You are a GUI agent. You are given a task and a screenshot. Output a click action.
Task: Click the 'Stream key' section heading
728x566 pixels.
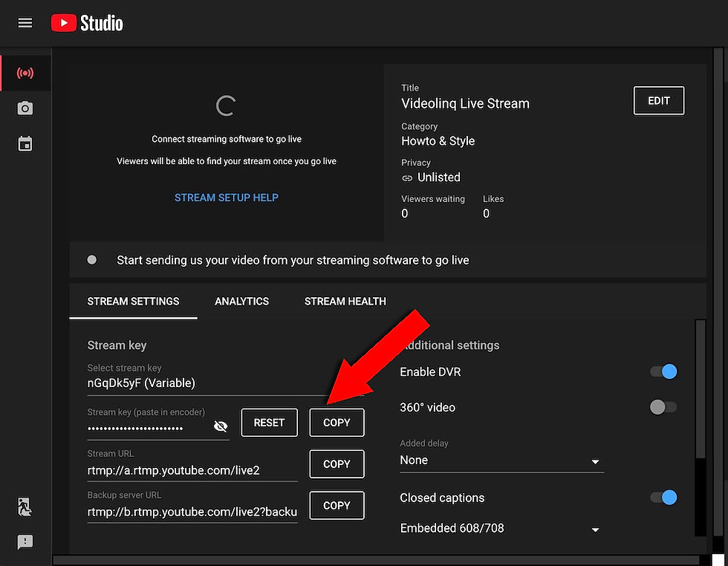[117, 345]
